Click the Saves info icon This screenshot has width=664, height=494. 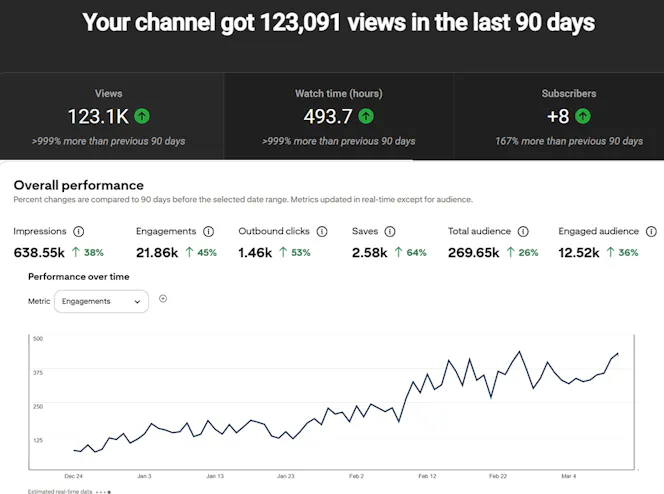pos(390,232)
